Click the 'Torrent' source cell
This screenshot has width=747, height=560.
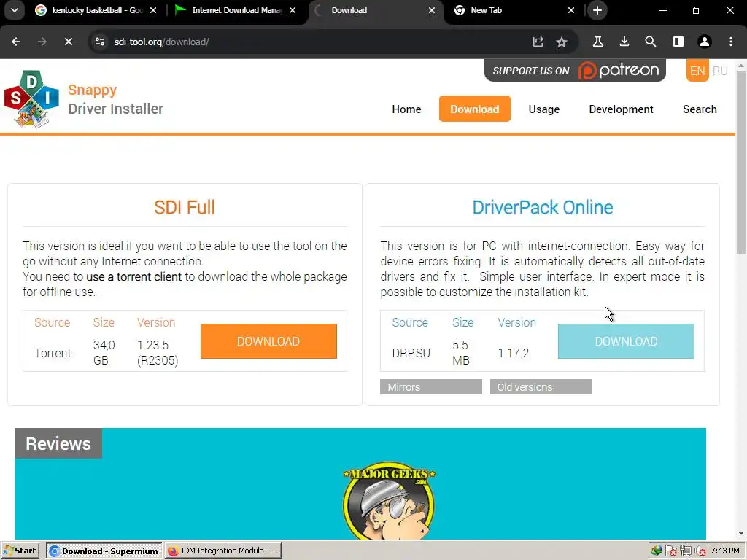[x=53, y=353]
